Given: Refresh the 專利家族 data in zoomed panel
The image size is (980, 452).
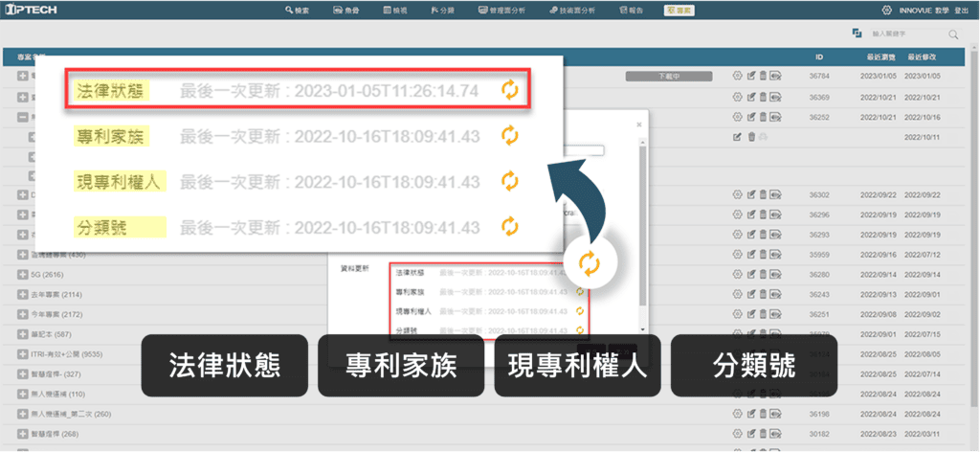Looking at the screenshot, I should [510, 136].
